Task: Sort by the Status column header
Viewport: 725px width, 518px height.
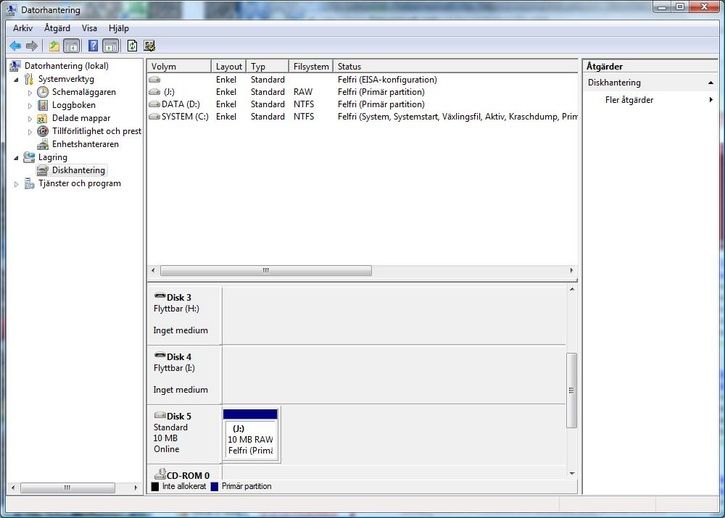Action: tap(455, 66)
